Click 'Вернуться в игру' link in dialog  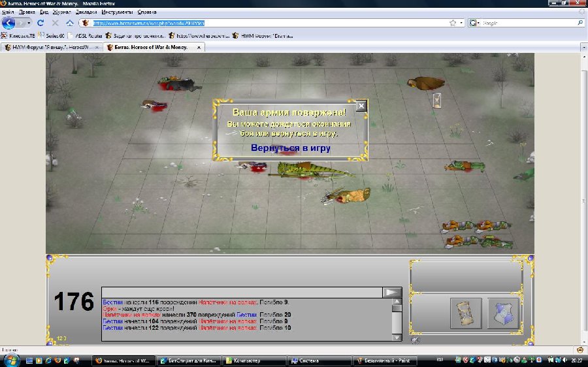point(291,148)
